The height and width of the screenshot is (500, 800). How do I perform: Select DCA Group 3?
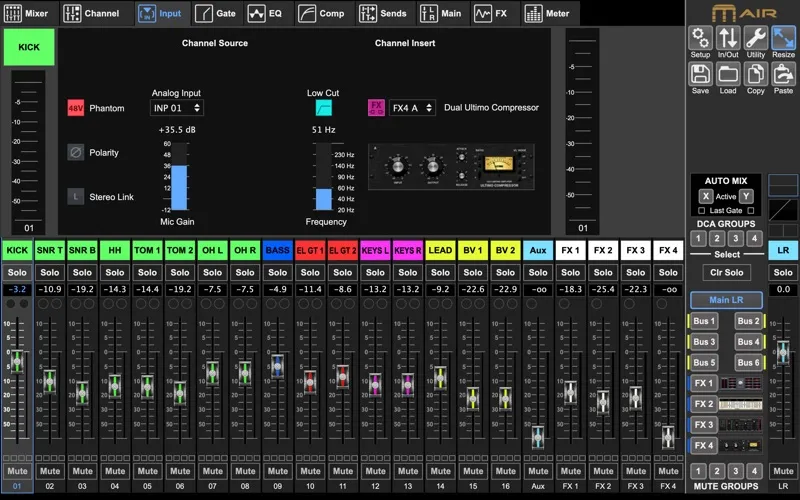(735, 238)
